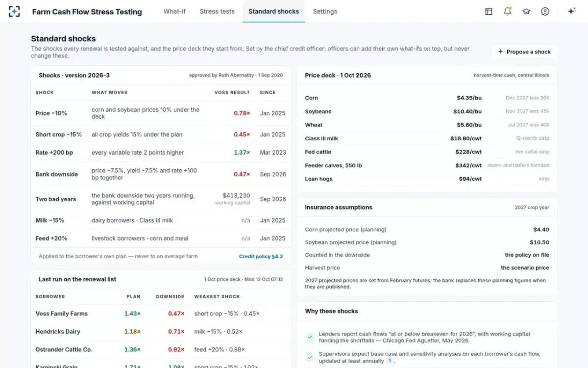The height and width of the screenshot is (368, 588).
Task: Select the Rate +200 bp shock
Action: (161, 153)
